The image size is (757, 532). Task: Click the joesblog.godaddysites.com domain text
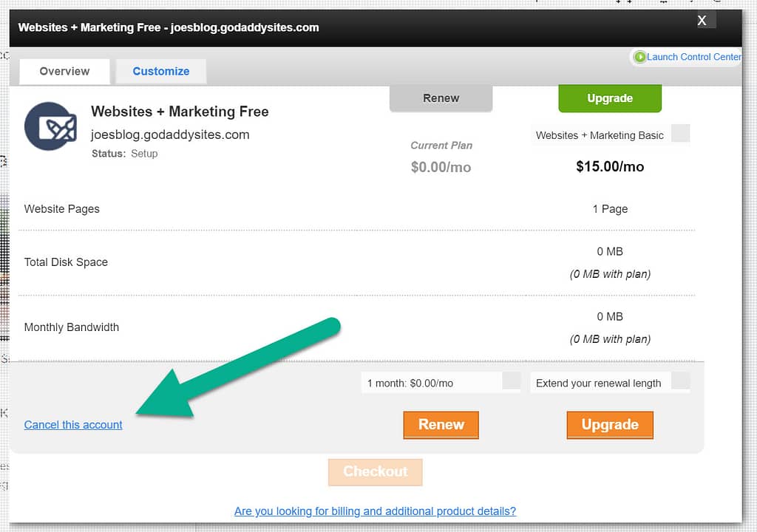pyautogui.click(x=170, y=135)
